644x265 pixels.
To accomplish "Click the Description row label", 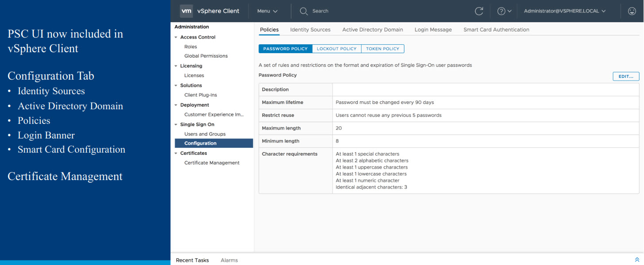I will [x=275, y=89].
